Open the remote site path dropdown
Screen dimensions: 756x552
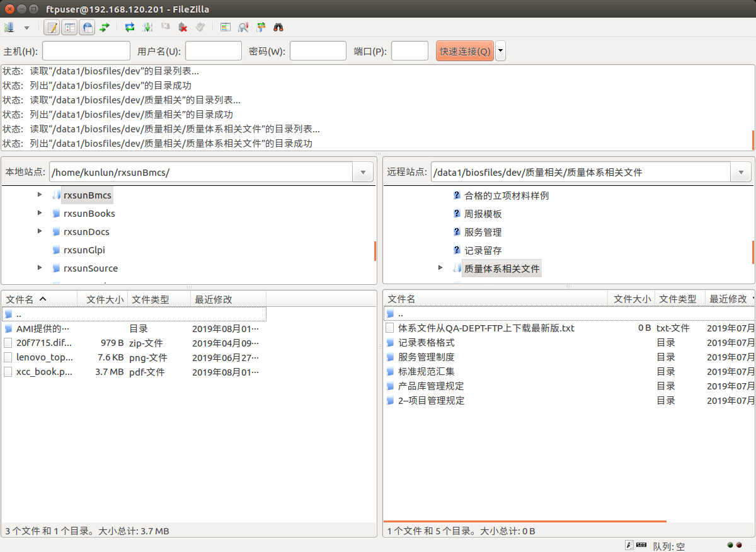coord(740,172)
